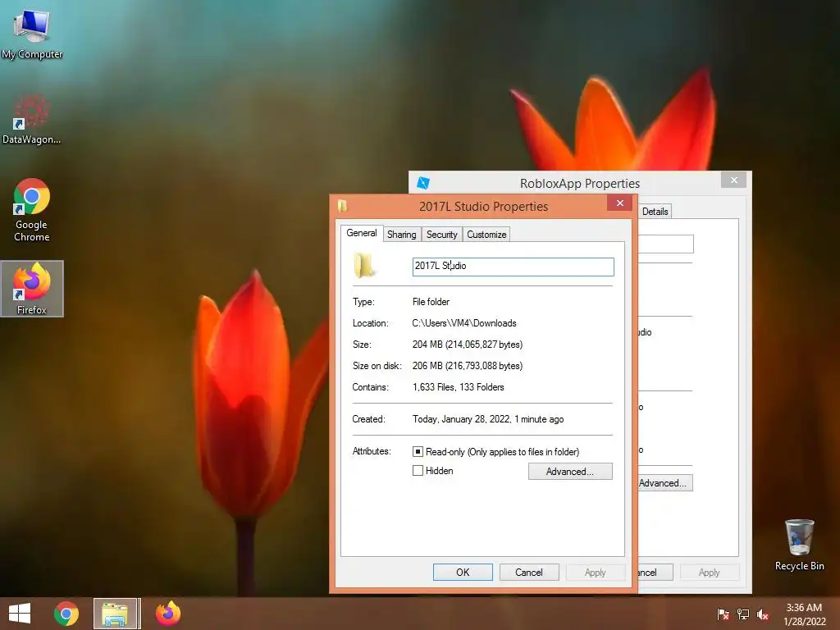Click Apply in the RobloxApp Properties window
The width and height of the screenshot is (840, 630).
click(710, 572)
